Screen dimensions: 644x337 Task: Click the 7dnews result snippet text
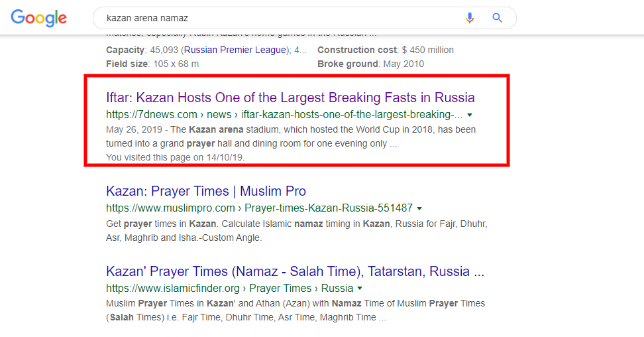(x=291, y=137)
